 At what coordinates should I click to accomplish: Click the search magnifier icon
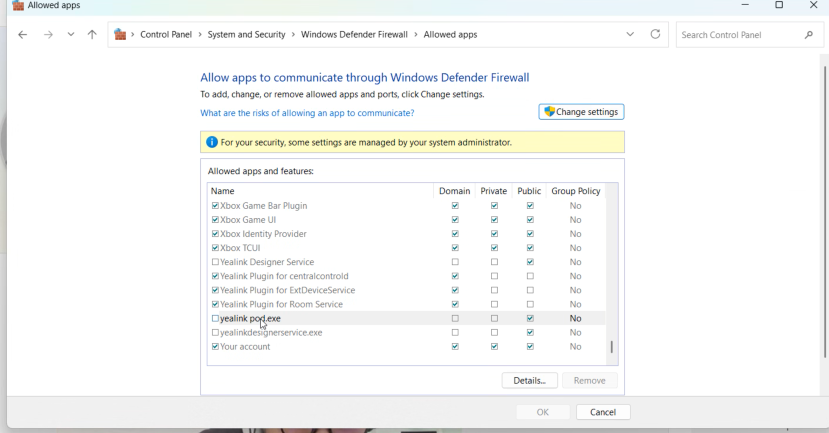tap(808, 35)
